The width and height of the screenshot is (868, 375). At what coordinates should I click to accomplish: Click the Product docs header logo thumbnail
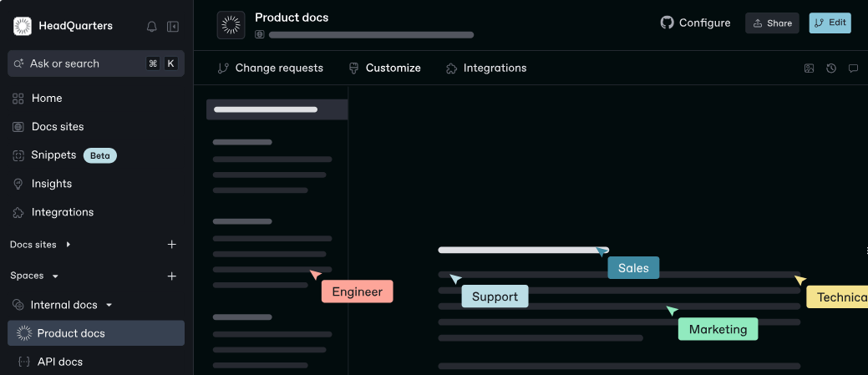[231, 25]
